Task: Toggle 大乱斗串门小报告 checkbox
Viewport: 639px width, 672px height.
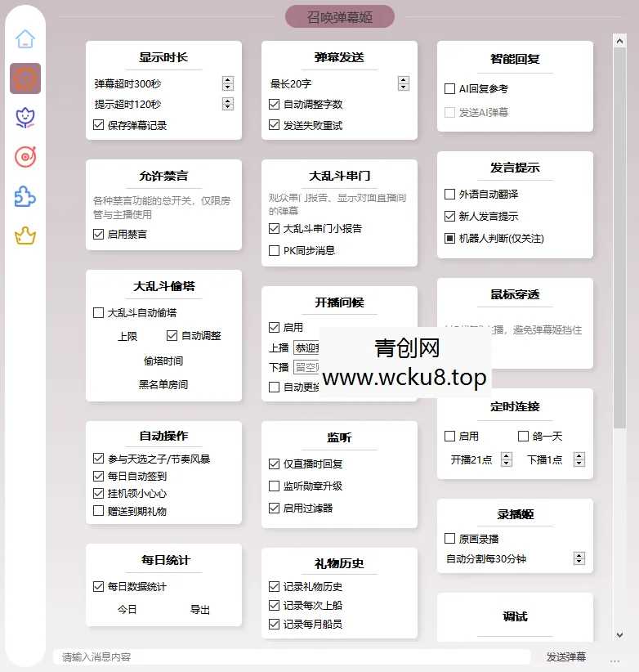Action: 274,228
